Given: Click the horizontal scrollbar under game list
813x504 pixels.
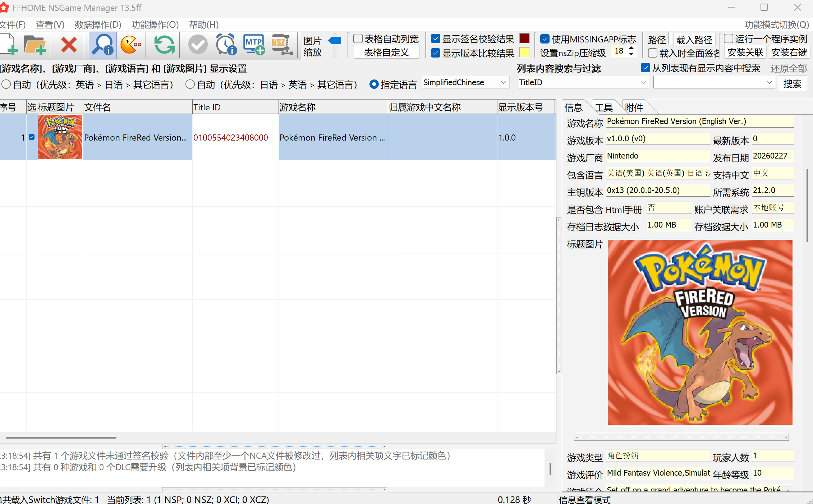Looking at the screenshot, I should (61, 437).
